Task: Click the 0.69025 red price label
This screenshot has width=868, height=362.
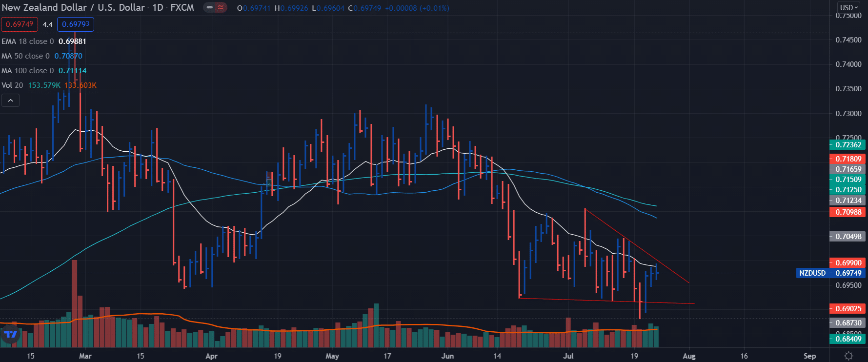Action: pyautogui.click(x=848, y=309)
